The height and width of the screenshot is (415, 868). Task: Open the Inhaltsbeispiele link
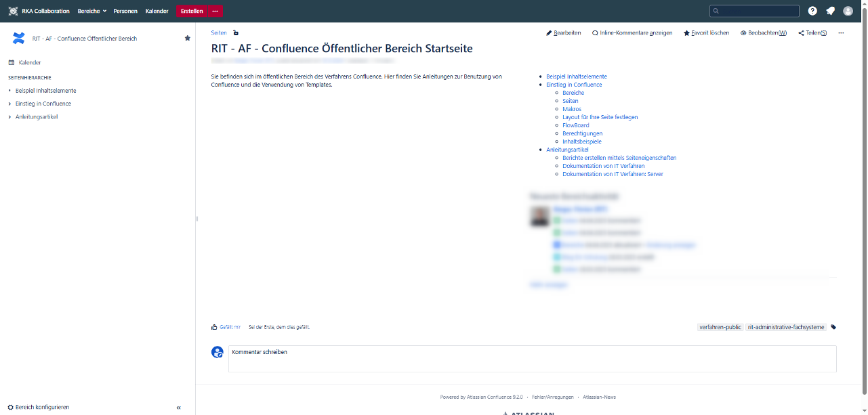582,141
